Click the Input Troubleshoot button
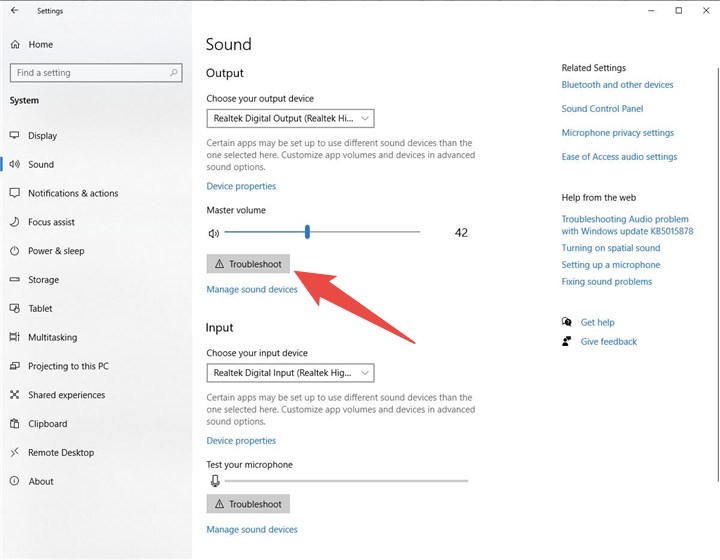 248,504
